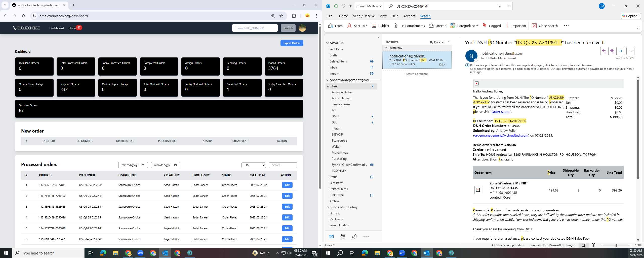The image size is (644, 258).
Task: Open more actions menu on the email
Action: [x=630, y=51]
